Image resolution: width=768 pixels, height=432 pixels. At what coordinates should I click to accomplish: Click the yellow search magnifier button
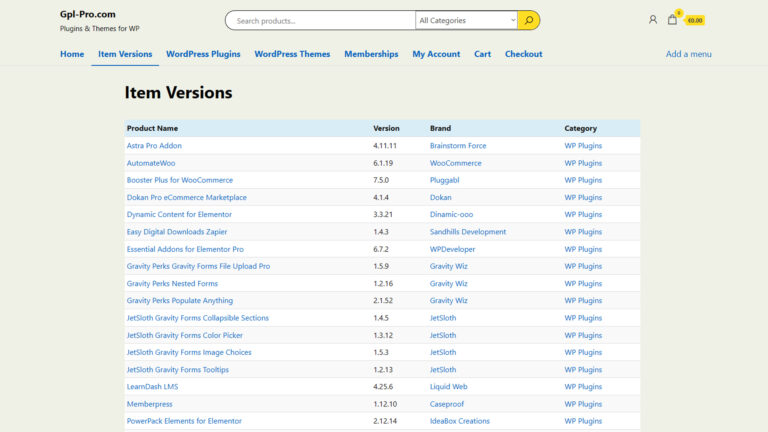pyautogui.click(x=529, y=20)
